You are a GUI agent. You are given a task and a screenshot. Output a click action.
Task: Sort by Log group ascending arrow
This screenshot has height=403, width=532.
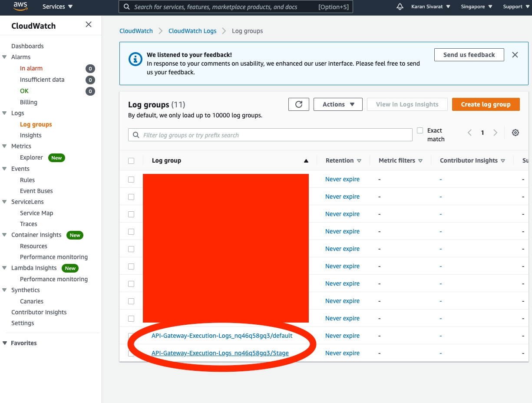click(x=306, y=161)
